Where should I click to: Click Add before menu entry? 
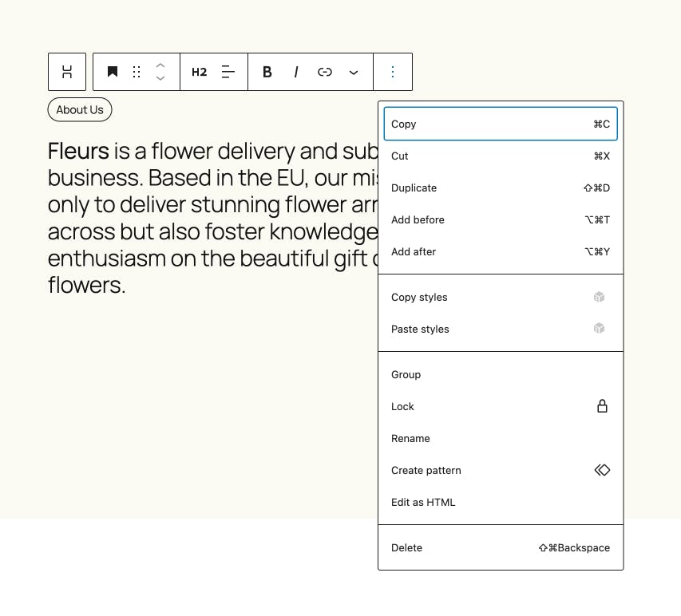tap(501, 219)
